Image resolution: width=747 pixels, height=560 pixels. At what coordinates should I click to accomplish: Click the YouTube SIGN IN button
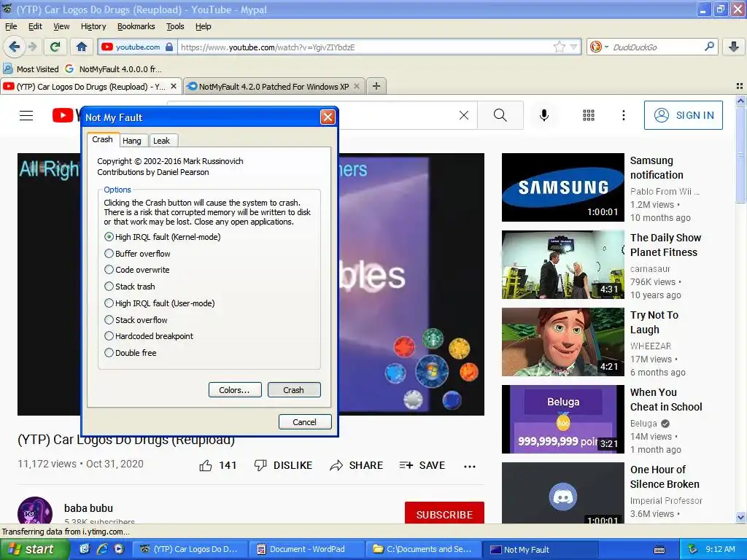click(683, 115)
